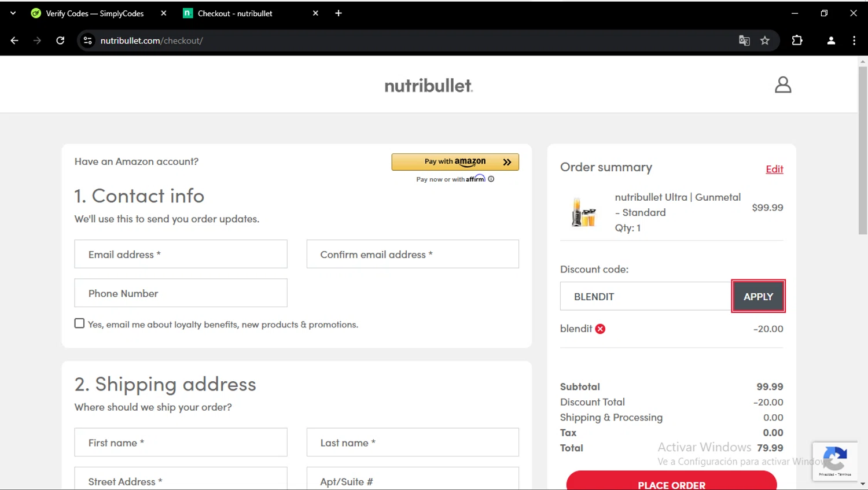Image resolution: width=868 pixels, height=490 pixels.
Task: Close the Checkout nutribullet tab
Action: [x=315, y=13]
